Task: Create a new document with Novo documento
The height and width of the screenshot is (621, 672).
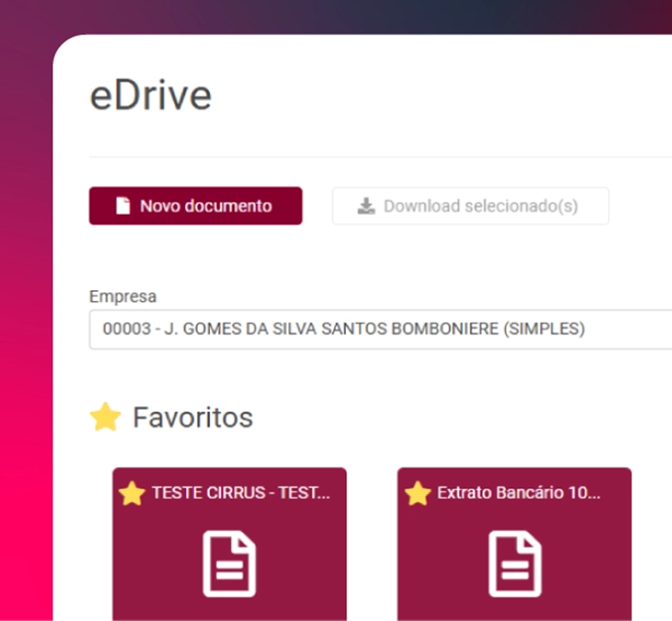Action: [195, 206]
